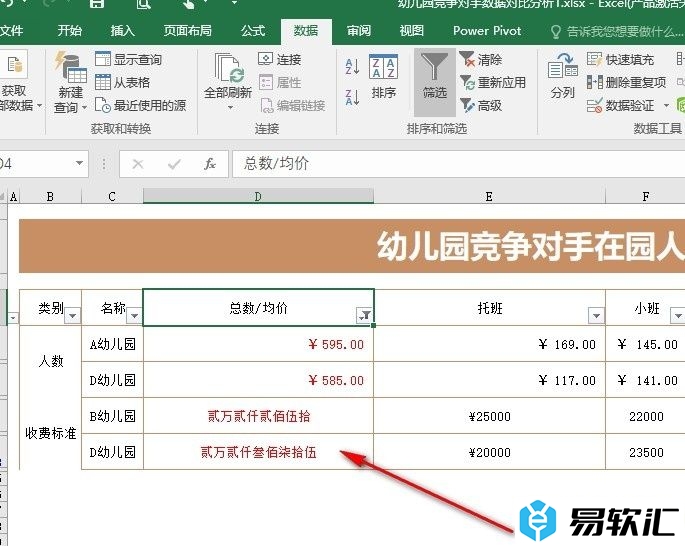
Task: Expand the Name Box dropdown
Action: pyautogui.click(x=79, y=163)
